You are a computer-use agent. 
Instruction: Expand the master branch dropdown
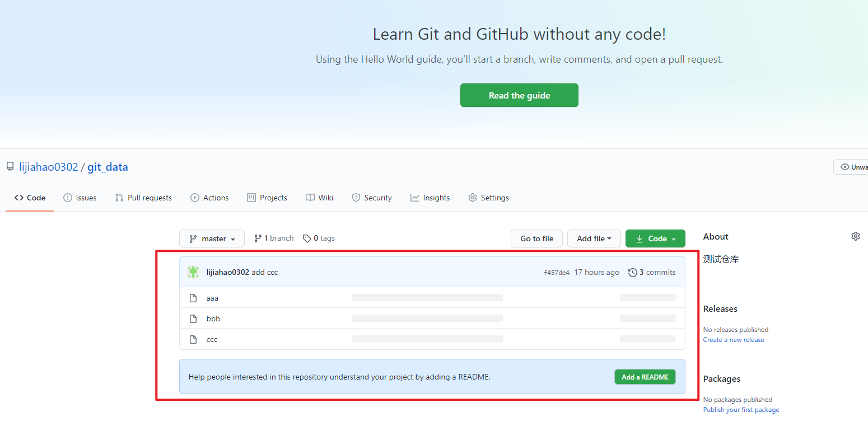point(212,238)
